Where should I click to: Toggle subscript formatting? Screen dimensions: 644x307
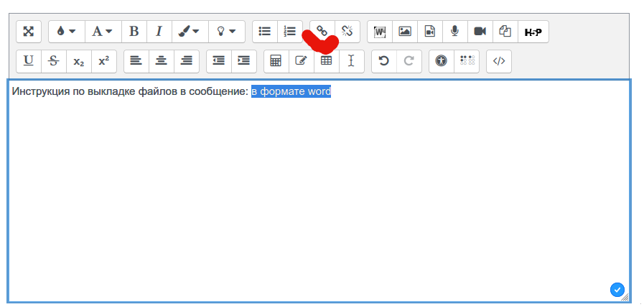coord(78,61)
